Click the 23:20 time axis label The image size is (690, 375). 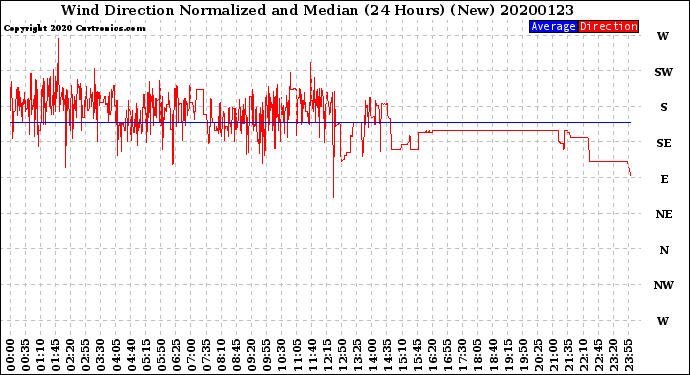click(613, 355)
